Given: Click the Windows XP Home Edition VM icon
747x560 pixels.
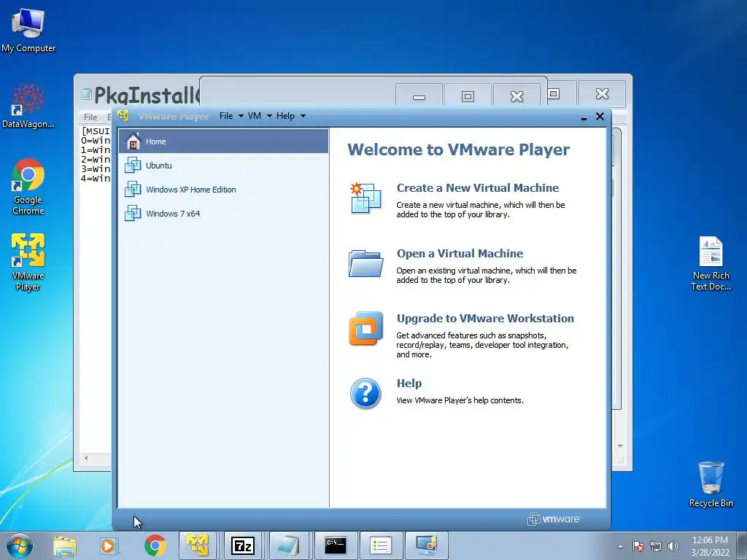Looking at the screenshot, I should [133, 189].
